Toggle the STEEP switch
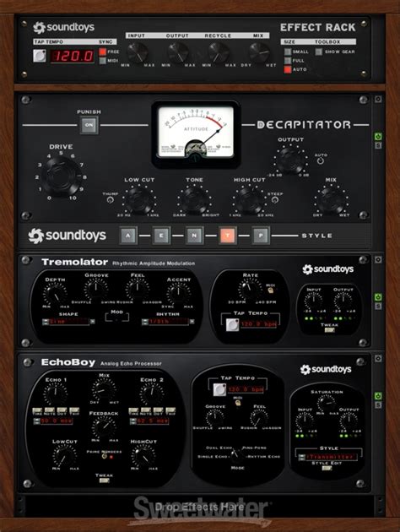Viewport: 400px width, 532px height. click(275, 200)
